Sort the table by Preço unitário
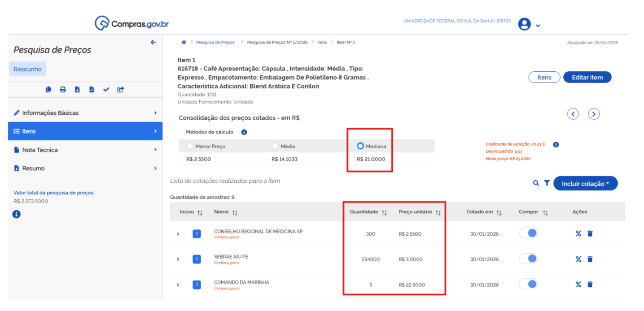644x311 pixels. (438, 212)
